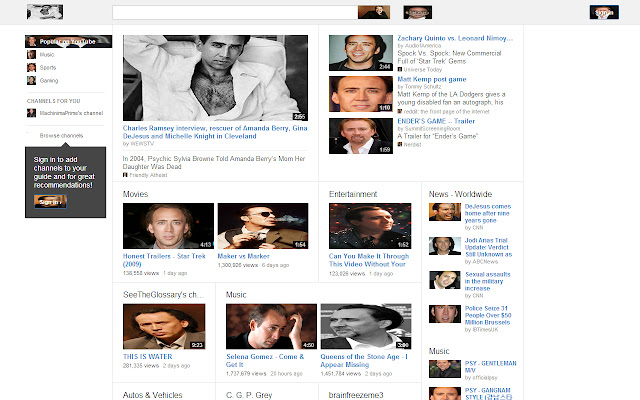Open PSY - GENTLEMAN M/V thumbnail

click(x=445, y=369)
